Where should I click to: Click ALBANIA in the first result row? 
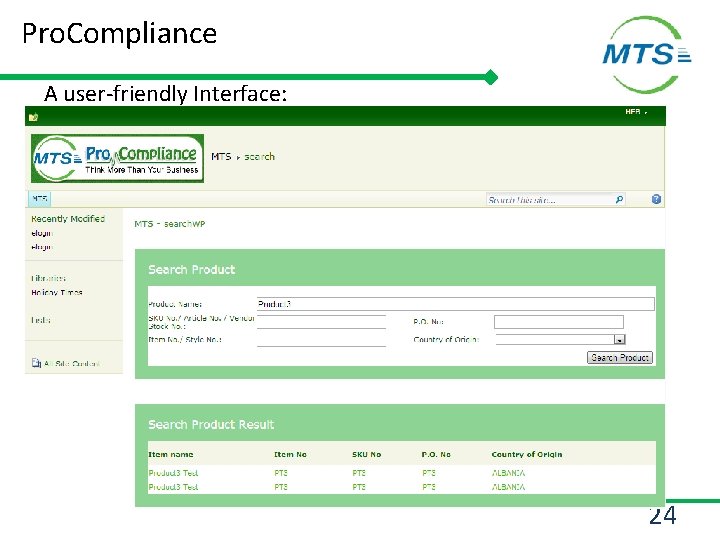(x=508, y=473)
